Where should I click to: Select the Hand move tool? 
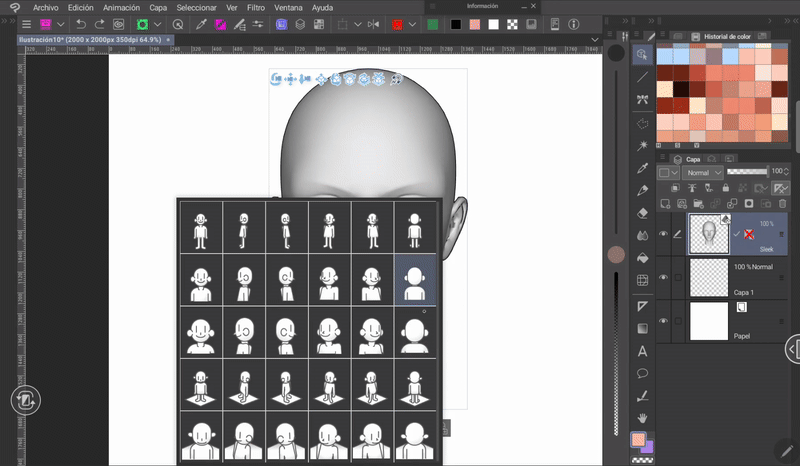[643, 417]
